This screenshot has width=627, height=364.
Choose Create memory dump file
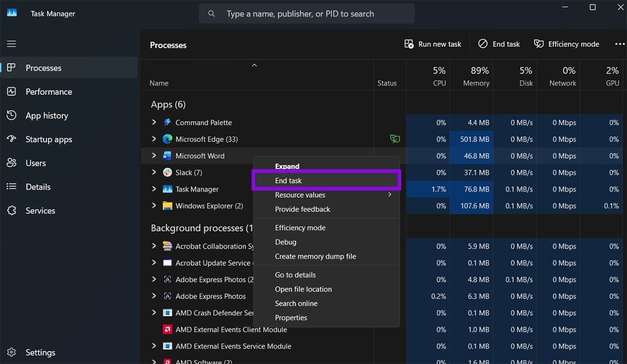pyautogui.click(x=326, y=256)
